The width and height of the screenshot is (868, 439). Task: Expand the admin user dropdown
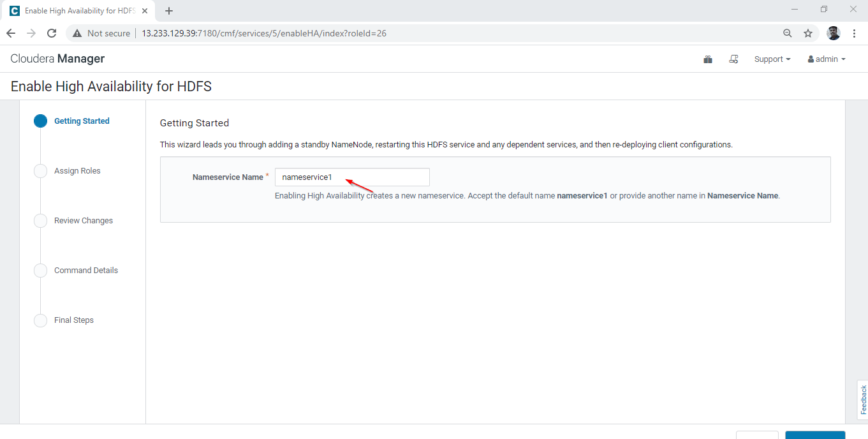point(827,59)
